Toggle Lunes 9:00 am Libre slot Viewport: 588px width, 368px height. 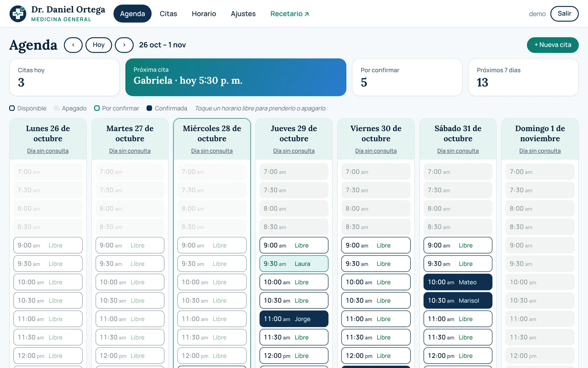pos(48,245)
